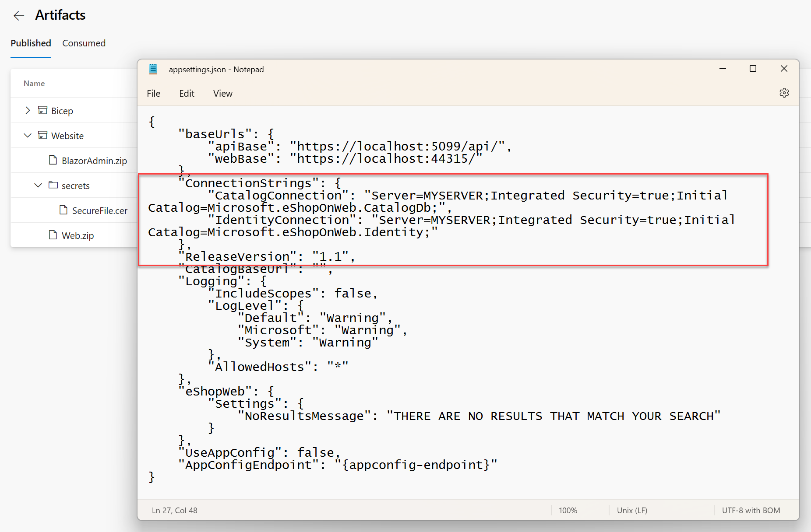Click the appsettings.json - Notepad title

pyautogui.click(x=216, y=69)
